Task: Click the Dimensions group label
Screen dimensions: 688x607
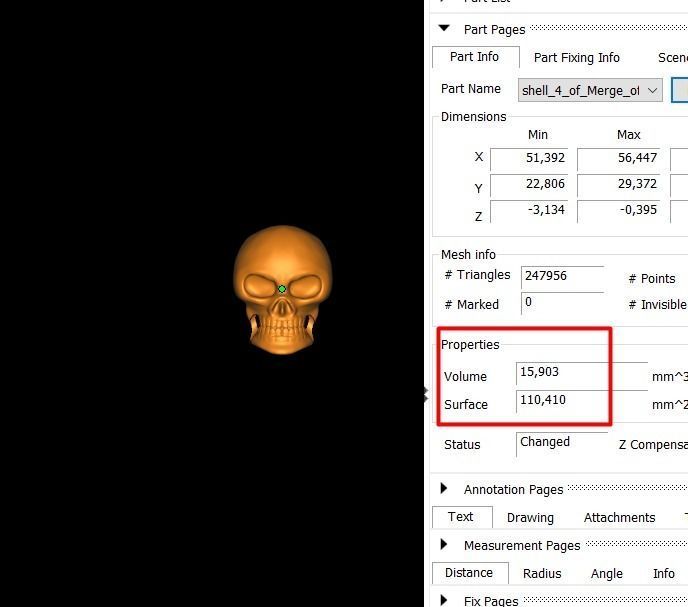Action: [x=473, y=117]
